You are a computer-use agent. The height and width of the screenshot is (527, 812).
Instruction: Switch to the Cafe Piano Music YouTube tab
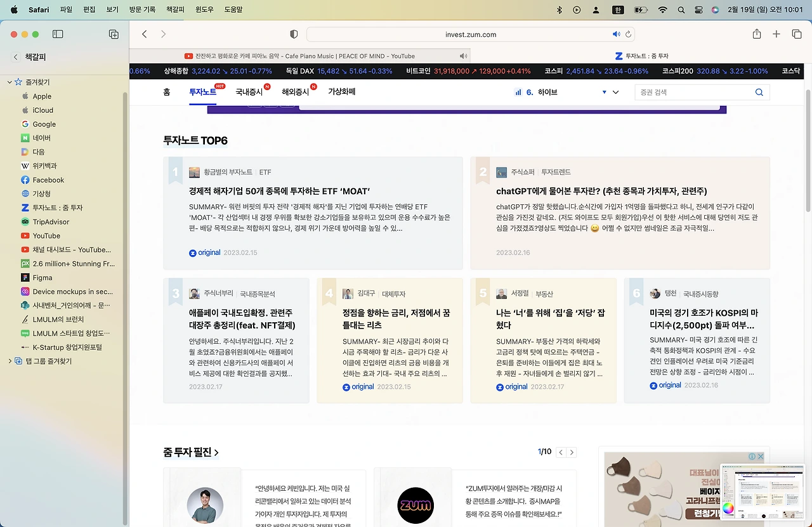coord(299,56)
